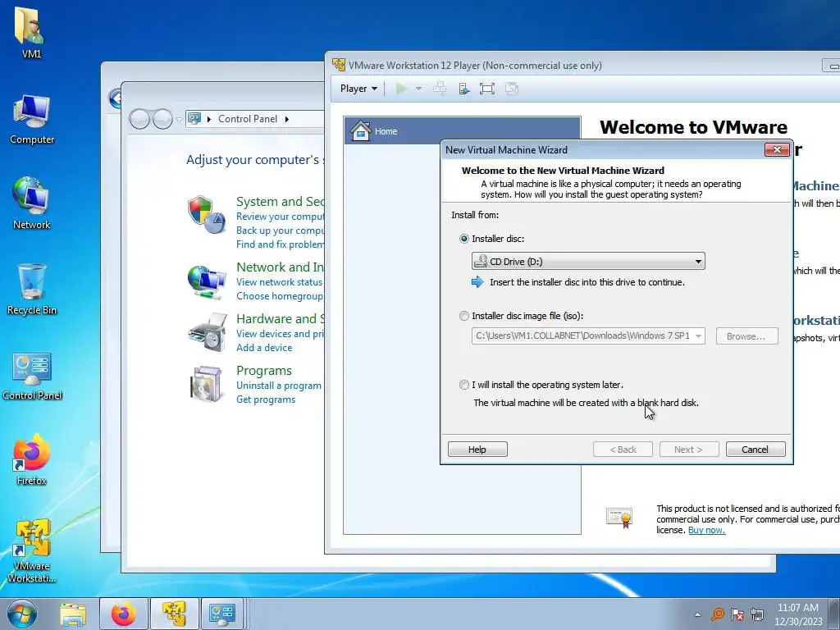Open the CD Drive (D:) dropdown
This screenshot has width=840, height=630.
click(588, 262)
